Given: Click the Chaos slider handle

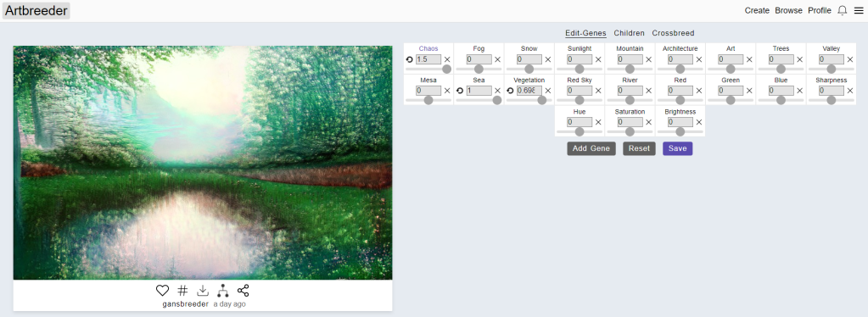Looking at the screenshot, I should point(447,70).
